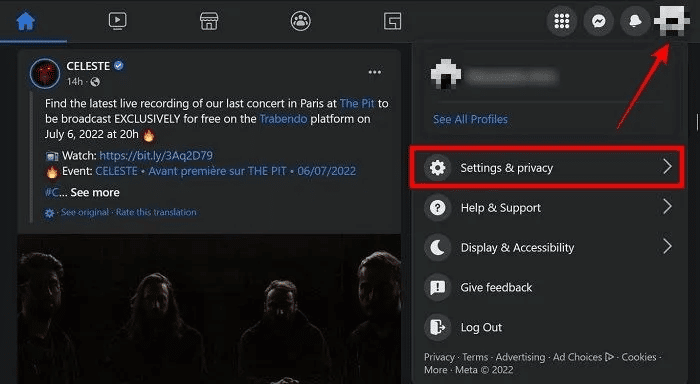Open Display & Accessibility menu item
Screen dimensions: 700x384
tap(547, 247)
